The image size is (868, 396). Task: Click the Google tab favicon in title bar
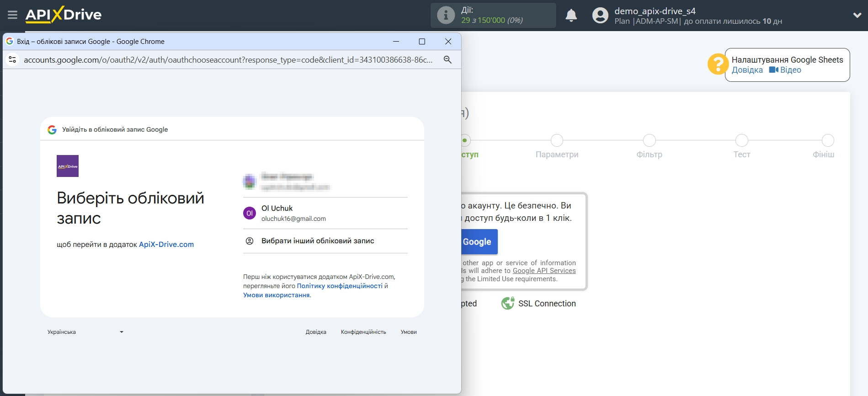point(10,41)
